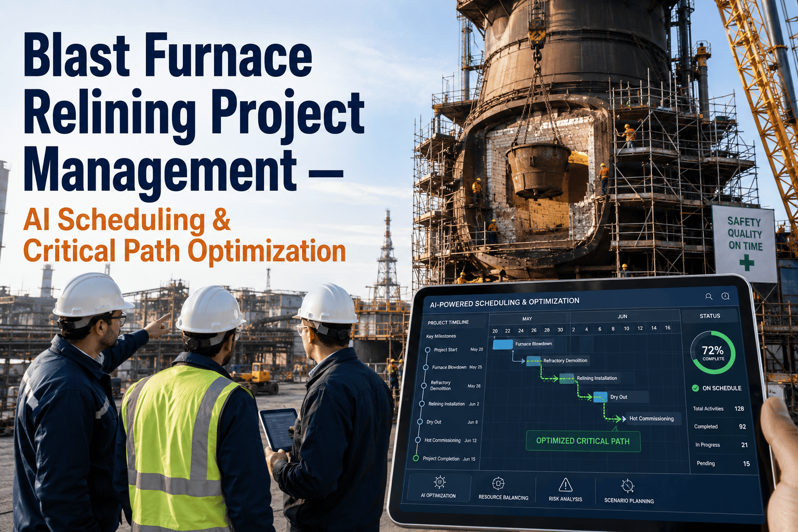This screenshot has width=798, height=532.
Task: Click the Total Activities value 128
Action: [739, 409]
